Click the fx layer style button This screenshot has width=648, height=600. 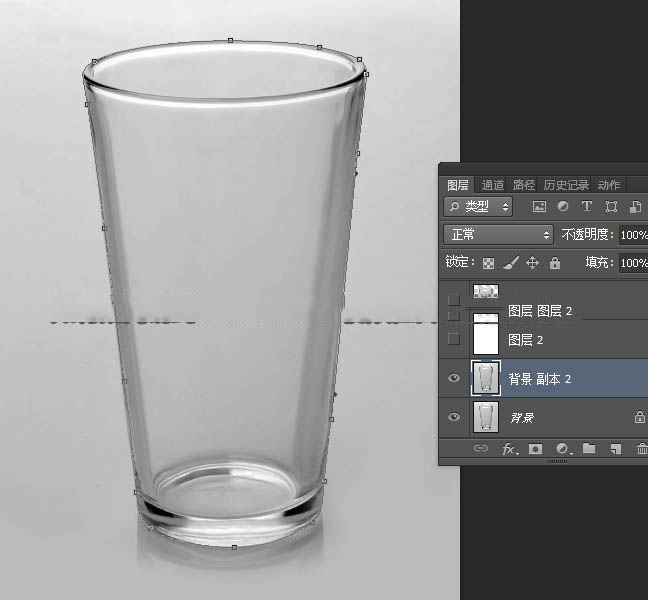tap(509, 449)
